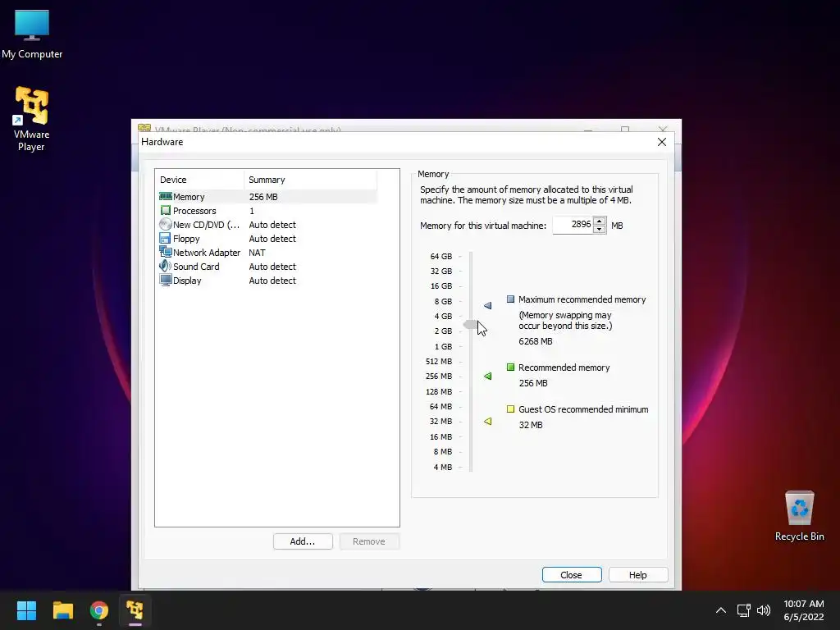Decrease memory with the down spinner arrow
840x630 pixels.
(x=600, y=230)
